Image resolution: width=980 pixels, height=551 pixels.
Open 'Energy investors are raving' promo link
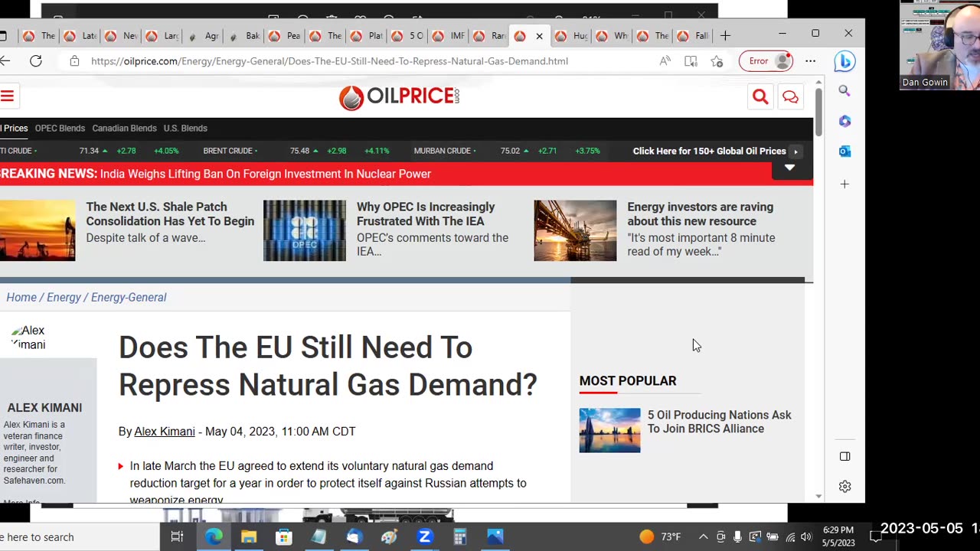tap(700, 214)
